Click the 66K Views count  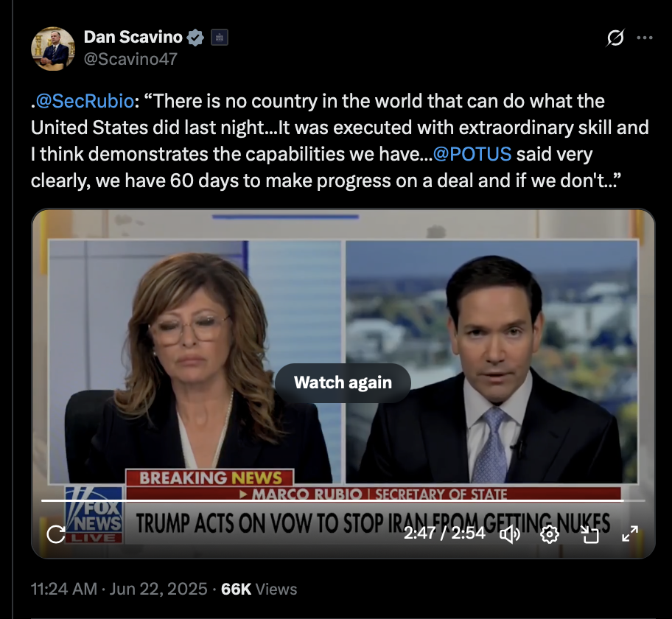click(x=259, y=589)
